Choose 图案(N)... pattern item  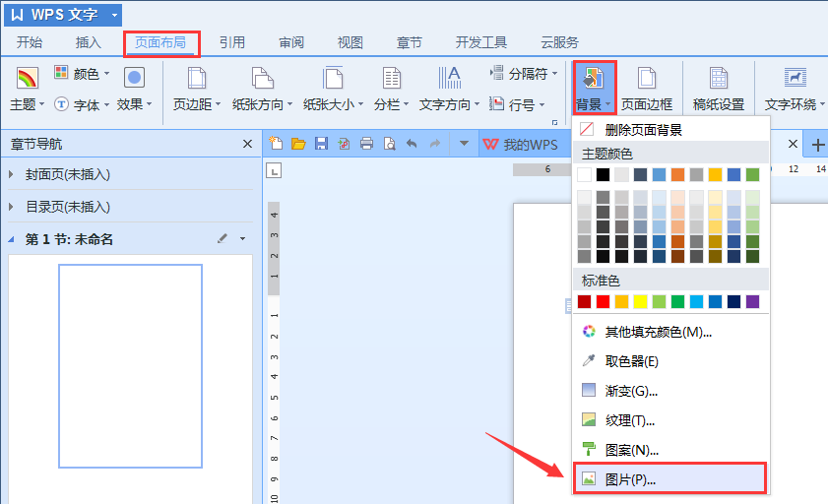670,450
